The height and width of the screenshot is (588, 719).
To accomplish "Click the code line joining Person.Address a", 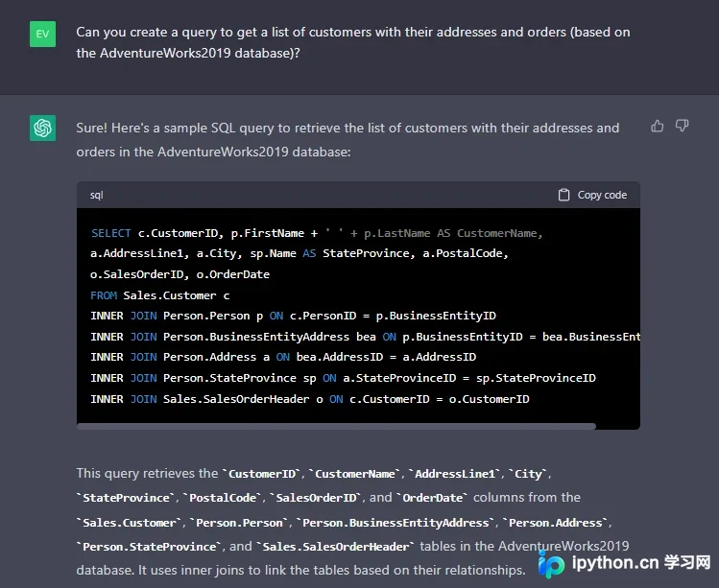I will click(x=283, y=357).
